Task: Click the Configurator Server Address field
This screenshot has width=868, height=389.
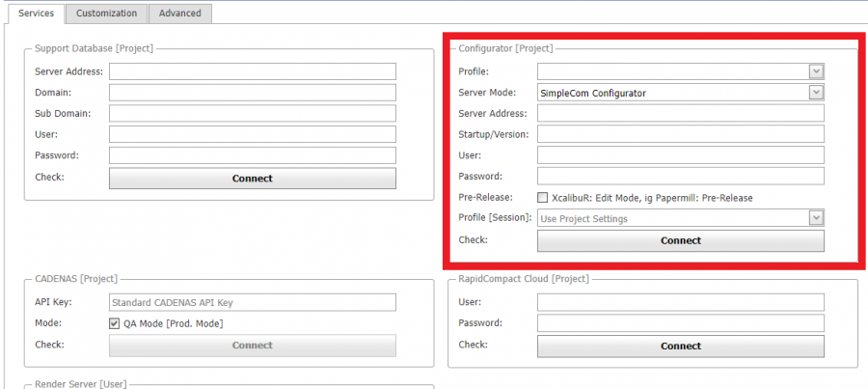Action: (680, 114)
